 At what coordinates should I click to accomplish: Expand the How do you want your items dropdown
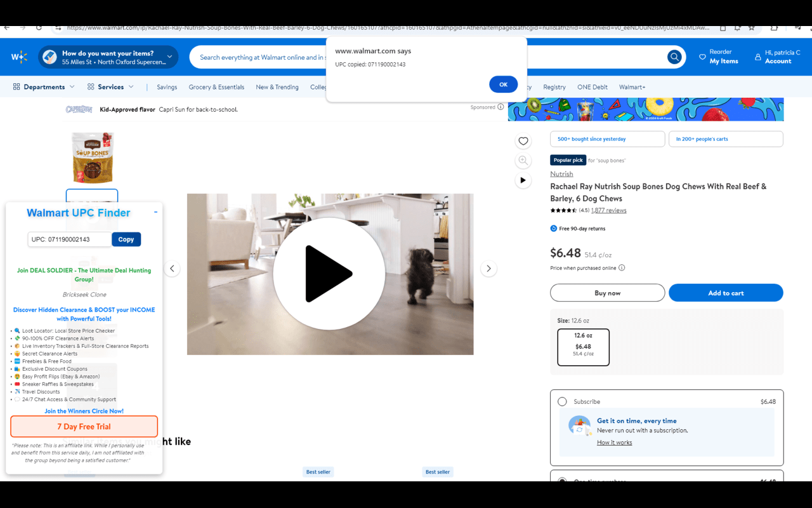[169, 57]
